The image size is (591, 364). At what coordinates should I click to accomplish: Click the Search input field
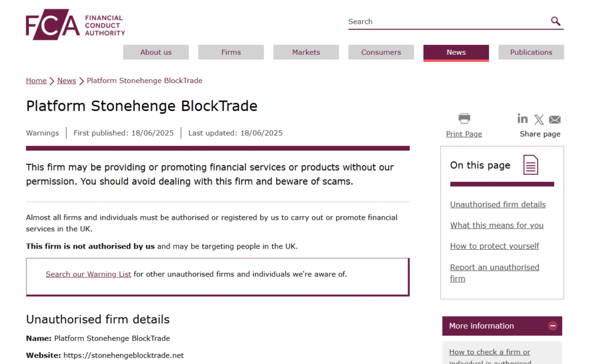click(x=448, y=21)
